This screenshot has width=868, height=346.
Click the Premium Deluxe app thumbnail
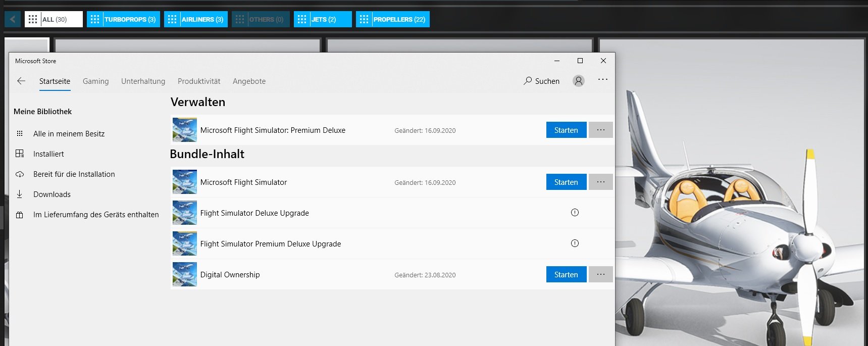click(185, 130)
